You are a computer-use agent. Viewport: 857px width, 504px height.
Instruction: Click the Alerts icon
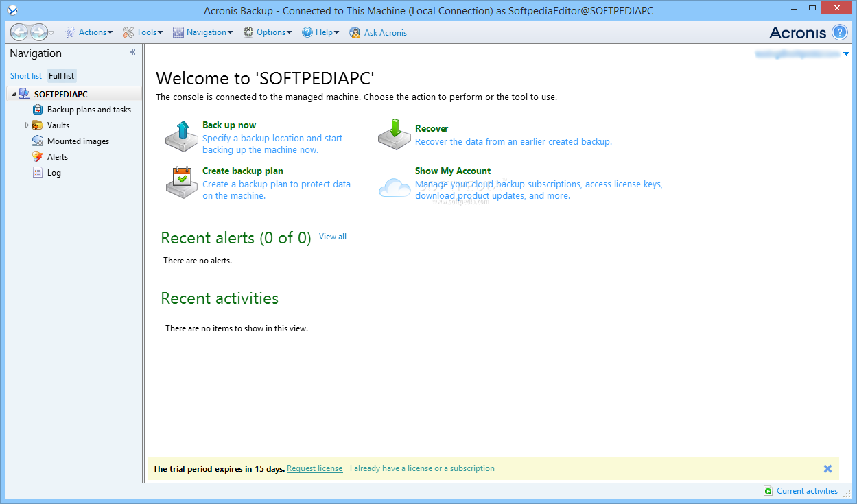click(38, 157)
